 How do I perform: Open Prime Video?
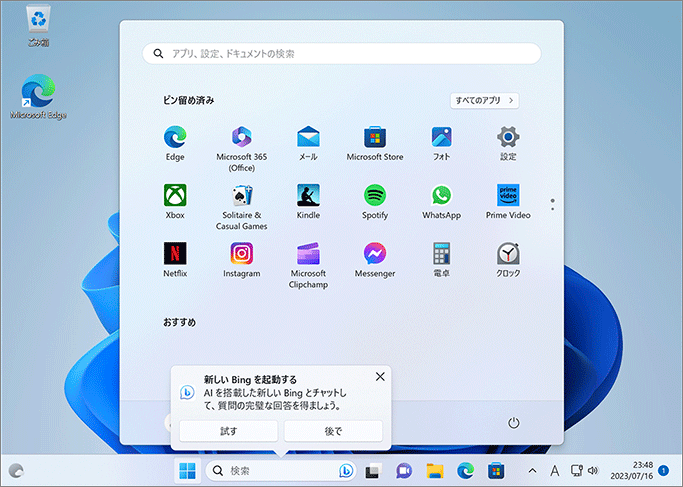click(x=508, y=202)
